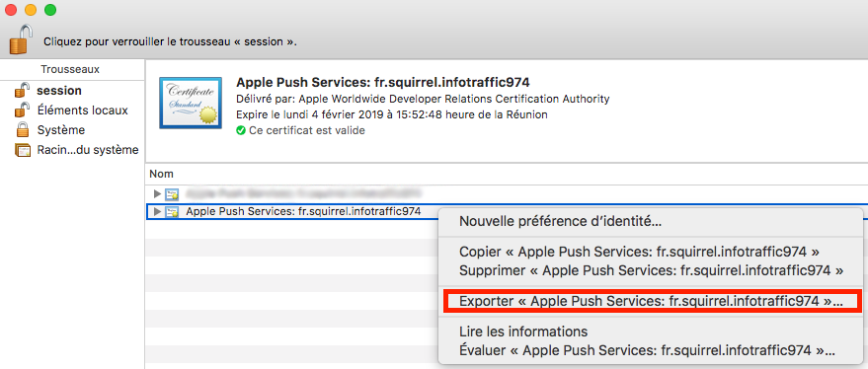Choose Supprimer « Apple Push Services » menu item
Viewport: 868px width, 369px height.
651,271
